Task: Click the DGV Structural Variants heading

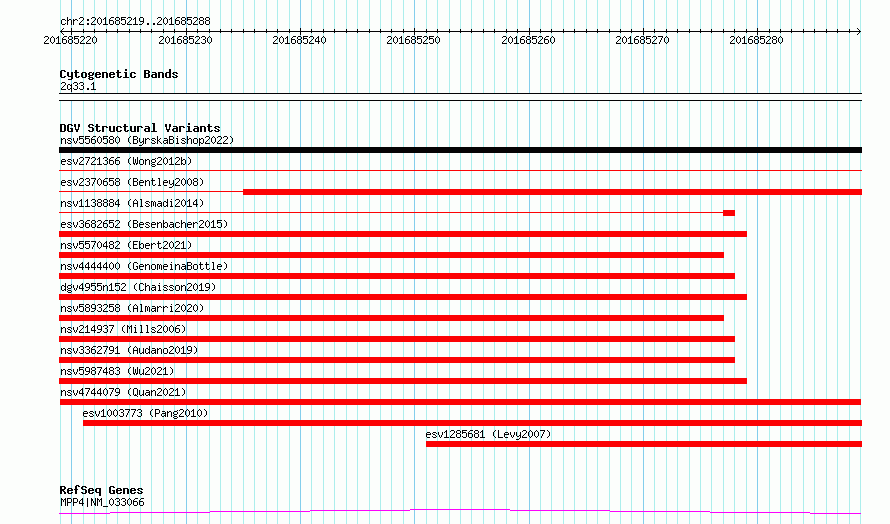Action: coord(140,128)
